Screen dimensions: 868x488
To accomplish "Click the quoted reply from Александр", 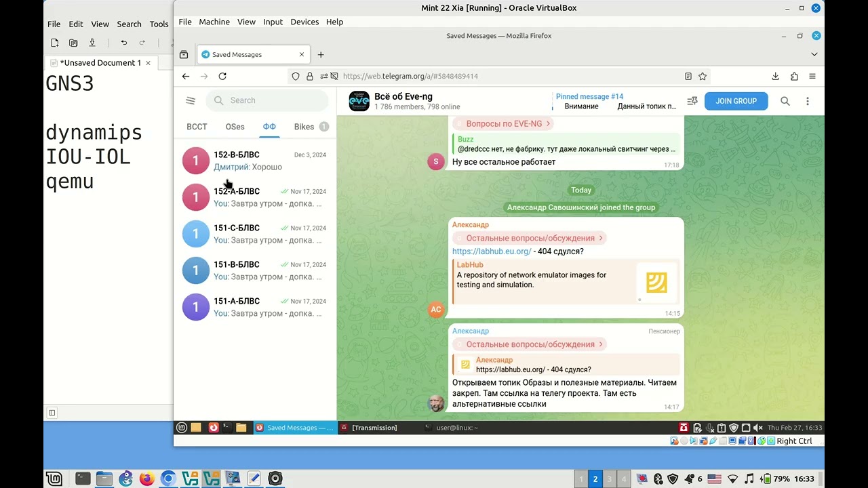I will 566,365.
